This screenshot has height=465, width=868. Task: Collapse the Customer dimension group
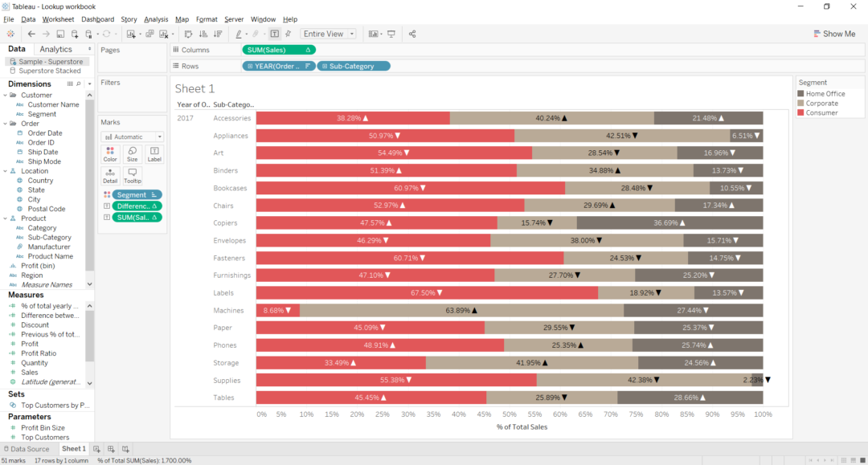(6, 94)
